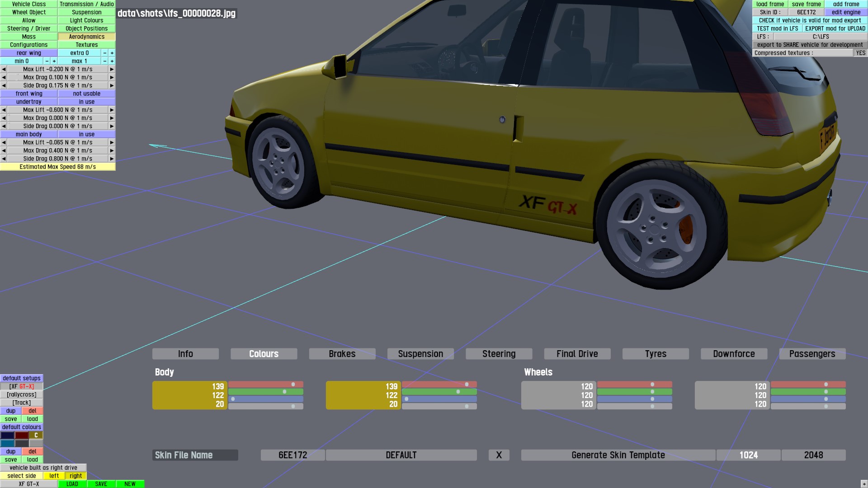
Task: Toggle Compressed textures YES button
Action: point(860,53)
